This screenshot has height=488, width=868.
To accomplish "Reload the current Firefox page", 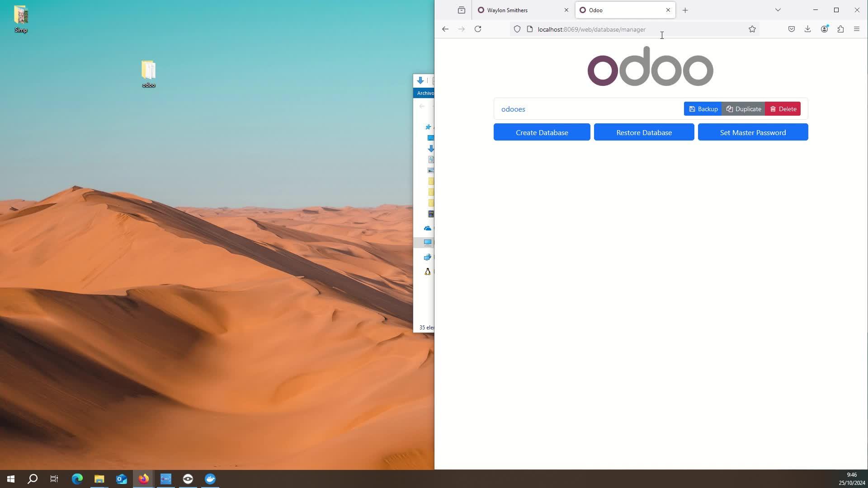I will coord(478,29).
